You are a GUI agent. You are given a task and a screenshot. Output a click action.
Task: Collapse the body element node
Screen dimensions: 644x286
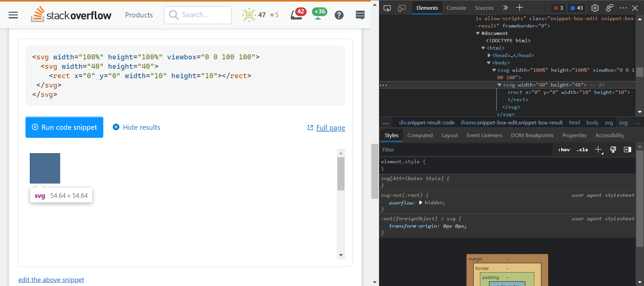(x=489, y=63)
